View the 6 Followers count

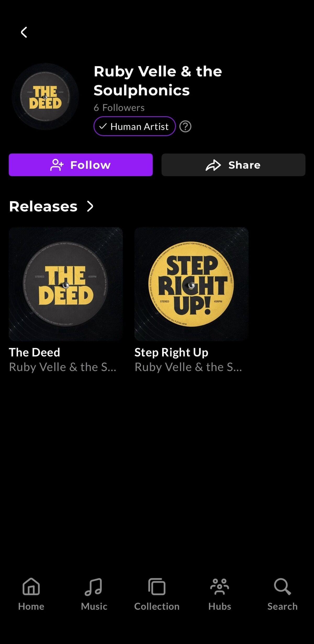coord(119,108)
